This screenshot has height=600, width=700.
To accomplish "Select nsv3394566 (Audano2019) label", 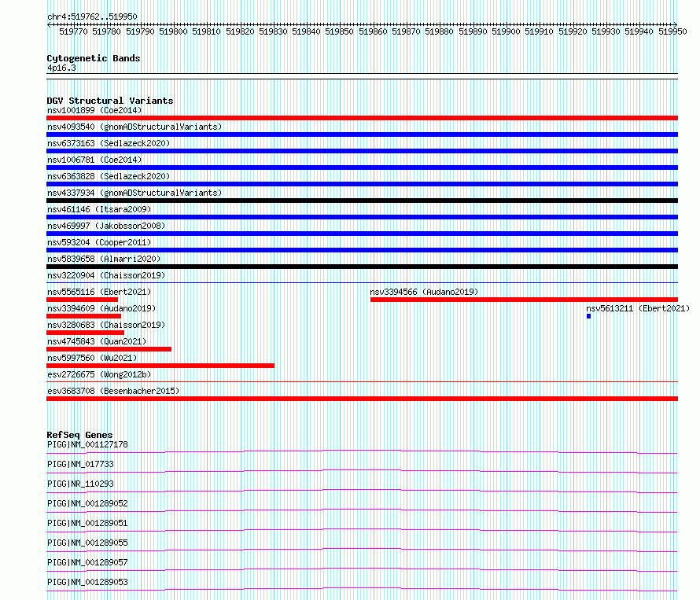I will [x=424, y=292].
